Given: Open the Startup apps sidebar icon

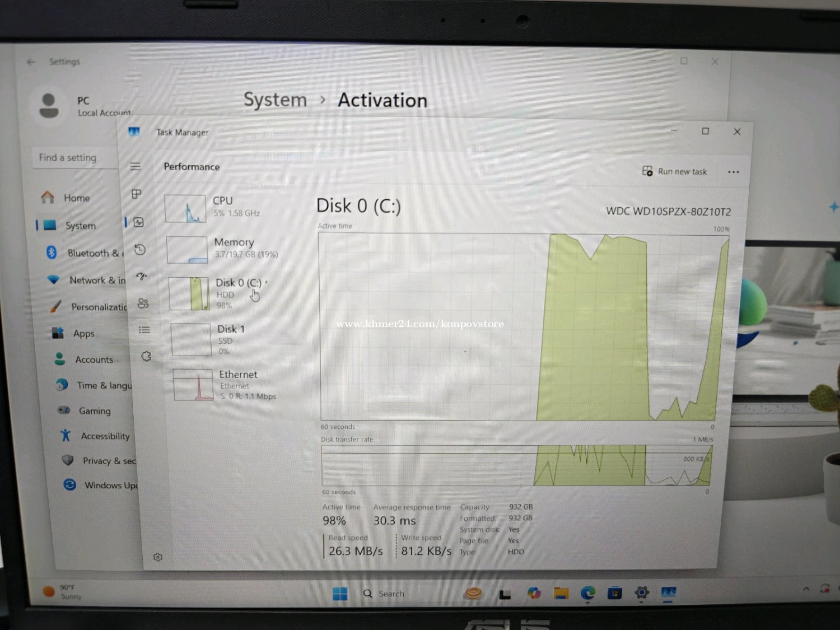Looking at the screenshot, I should [x=142, y=276].
